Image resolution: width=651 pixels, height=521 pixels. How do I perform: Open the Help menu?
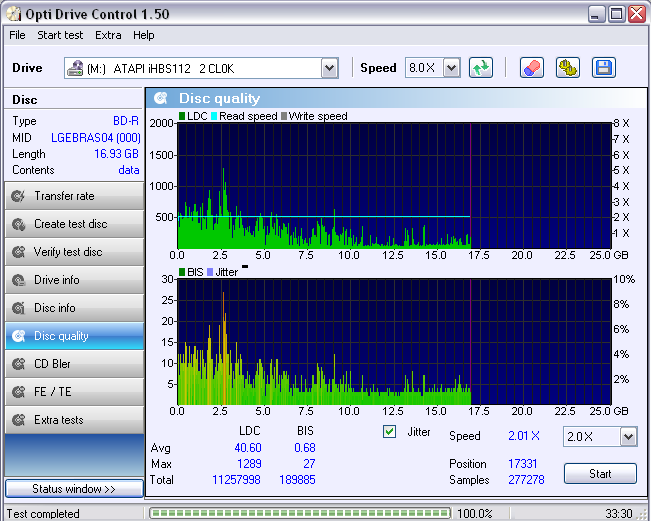[144, 35]
